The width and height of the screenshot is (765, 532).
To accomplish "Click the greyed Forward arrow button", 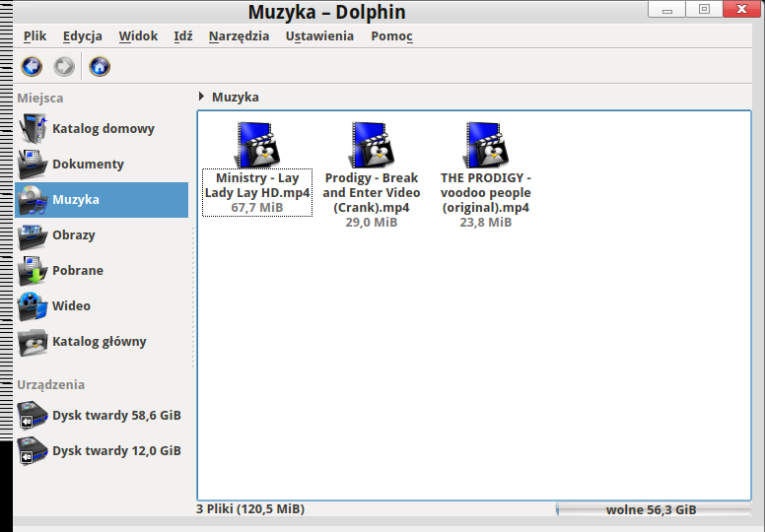I will (64, 66).
